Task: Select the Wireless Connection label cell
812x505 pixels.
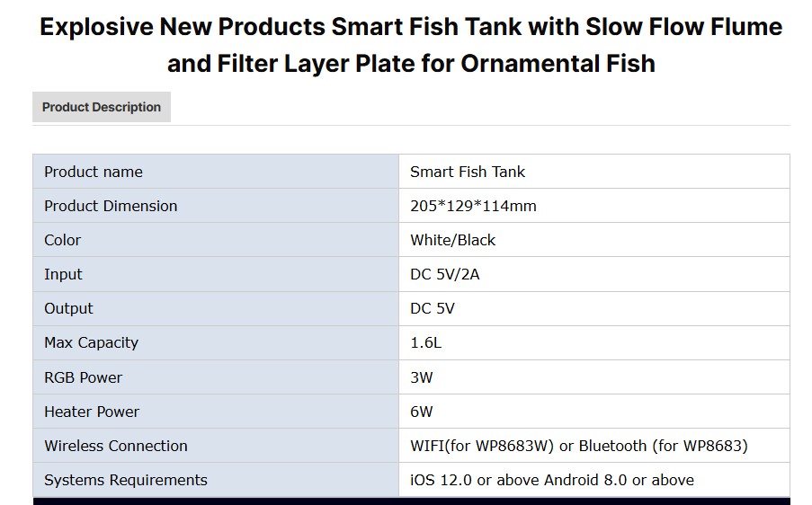Action: click(x=116, y=446)
